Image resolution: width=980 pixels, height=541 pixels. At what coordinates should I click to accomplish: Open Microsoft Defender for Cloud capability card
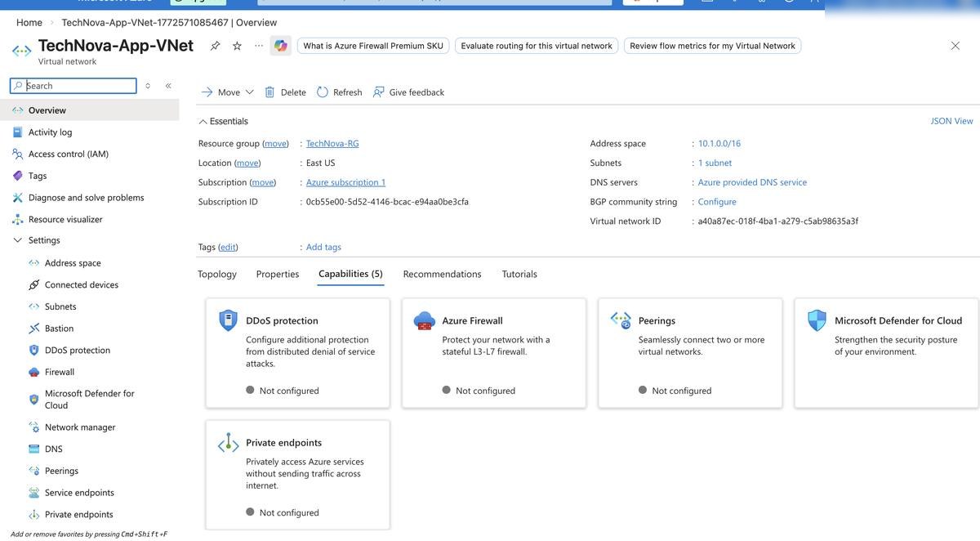pyautogui.click(x=887, y=353)
